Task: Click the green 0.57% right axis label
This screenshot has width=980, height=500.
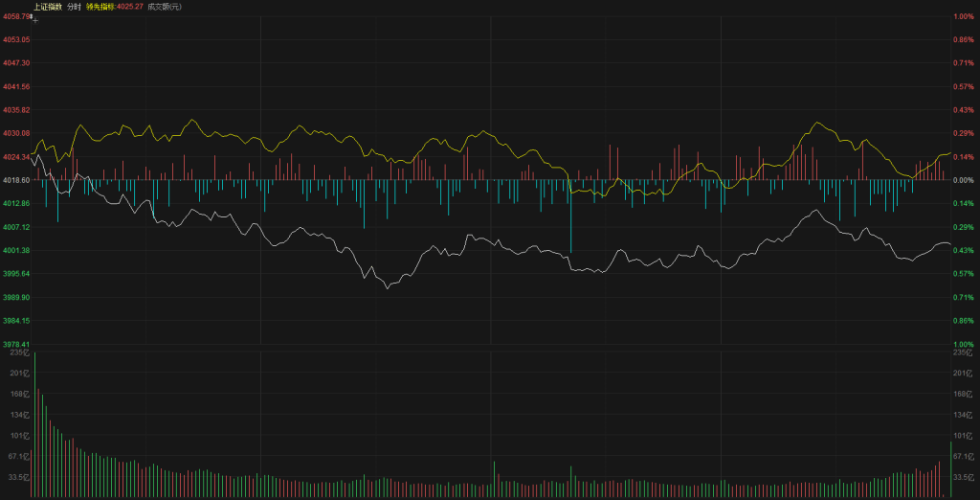Action: point(963,274)
